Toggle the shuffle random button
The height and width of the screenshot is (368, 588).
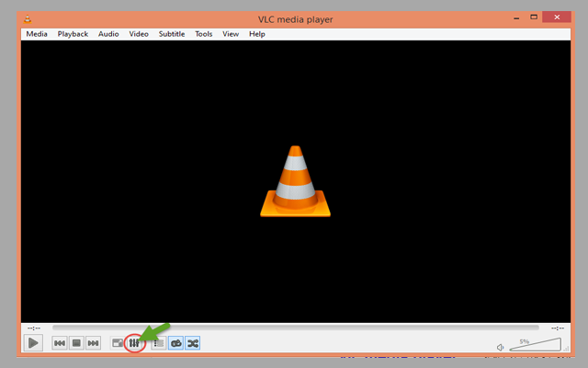pos(192,343)
